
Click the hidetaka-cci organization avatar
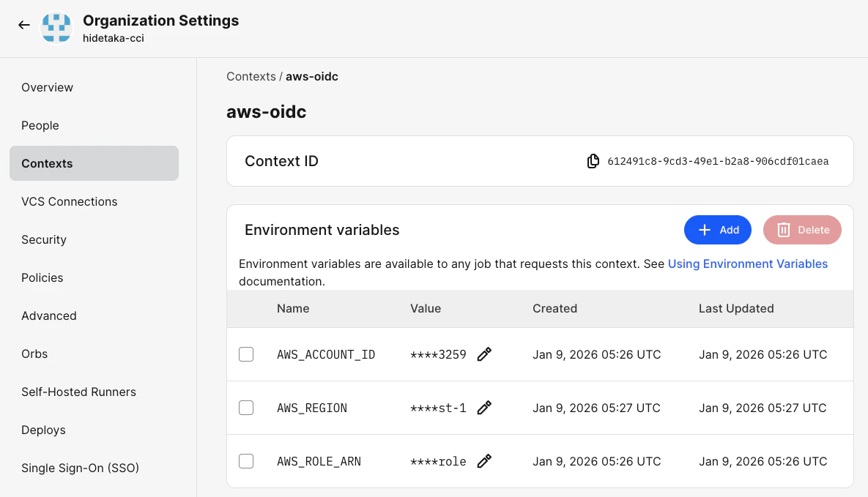[56, 28]
